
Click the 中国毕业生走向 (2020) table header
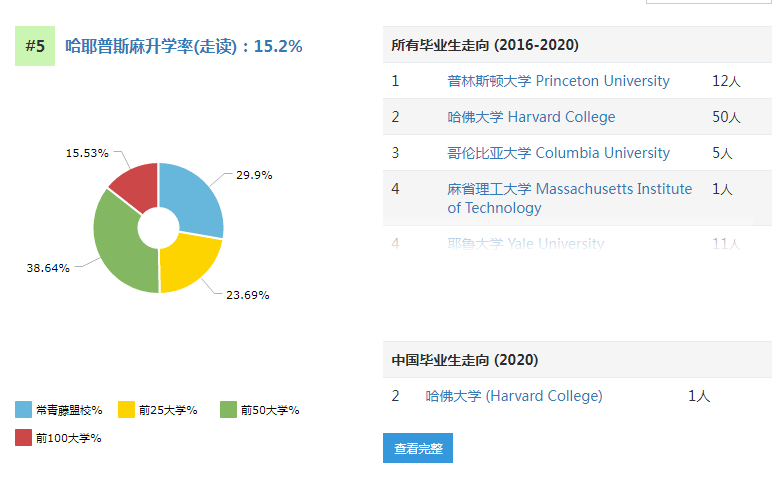click(x=464, y=359)
